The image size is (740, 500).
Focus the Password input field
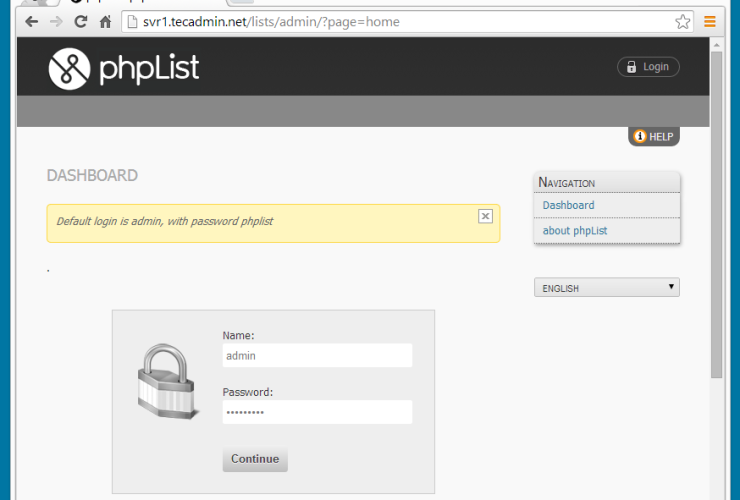click(x=317, y=412)
